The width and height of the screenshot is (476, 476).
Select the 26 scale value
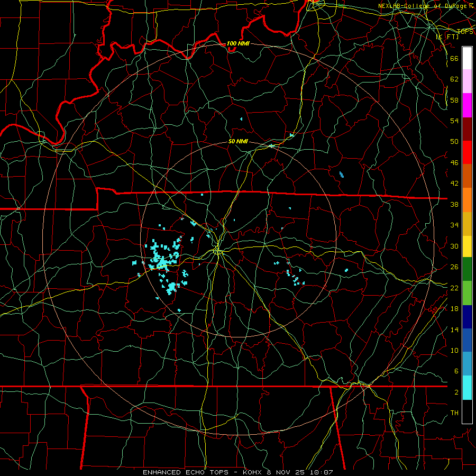coord(454,267)
